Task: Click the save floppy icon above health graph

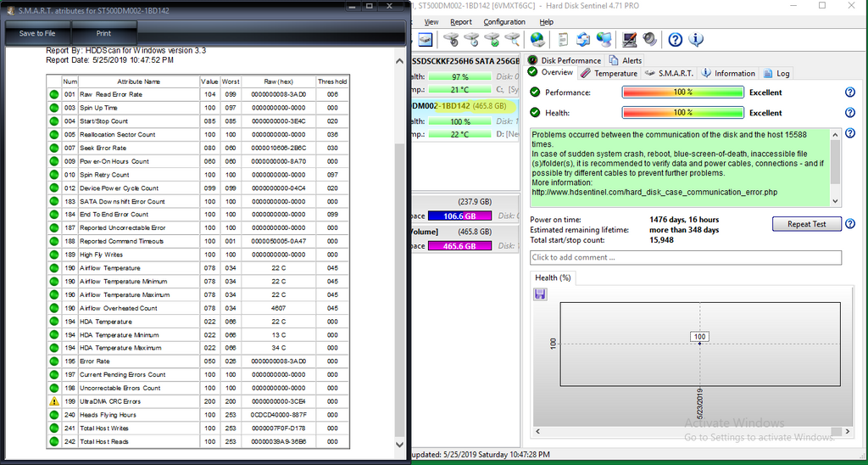Action: (x=540, y=294)
